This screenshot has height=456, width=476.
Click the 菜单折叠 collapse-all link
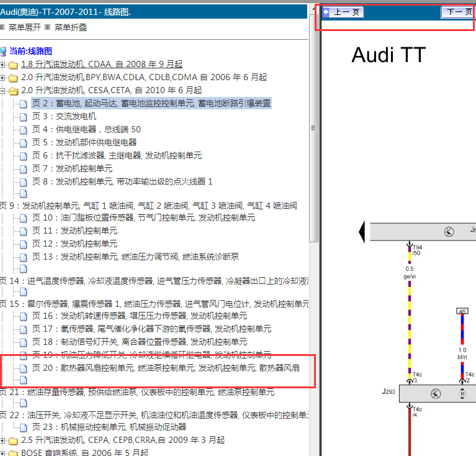click(70, 27)
